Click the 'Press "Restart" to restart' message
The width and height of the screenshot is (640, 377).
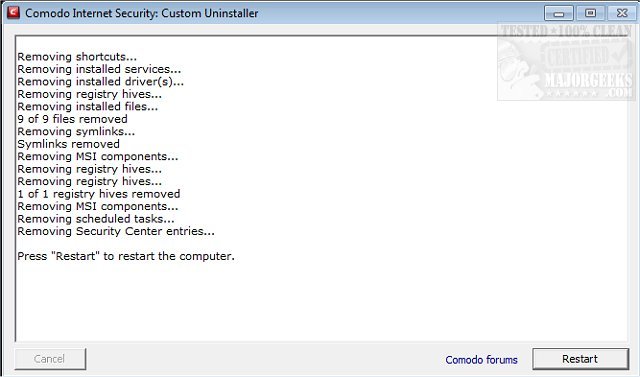pyautogui.click(x=126, y=256)
